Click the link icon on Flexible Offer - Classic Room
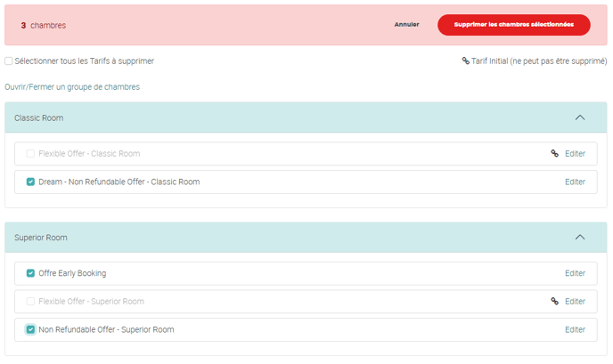The height and width of the screenshot is (364, 613). point(555,154)
